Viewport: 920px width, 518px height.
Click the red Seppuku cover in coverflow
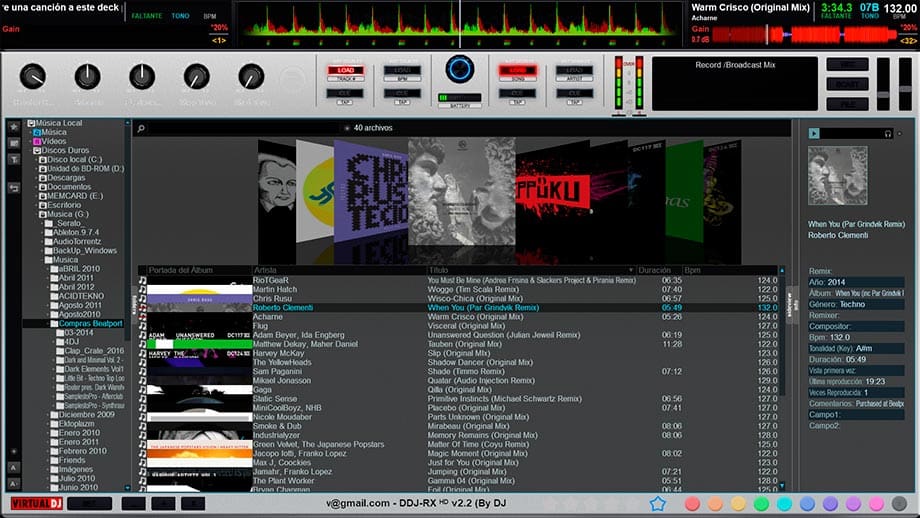coord(552,191)
